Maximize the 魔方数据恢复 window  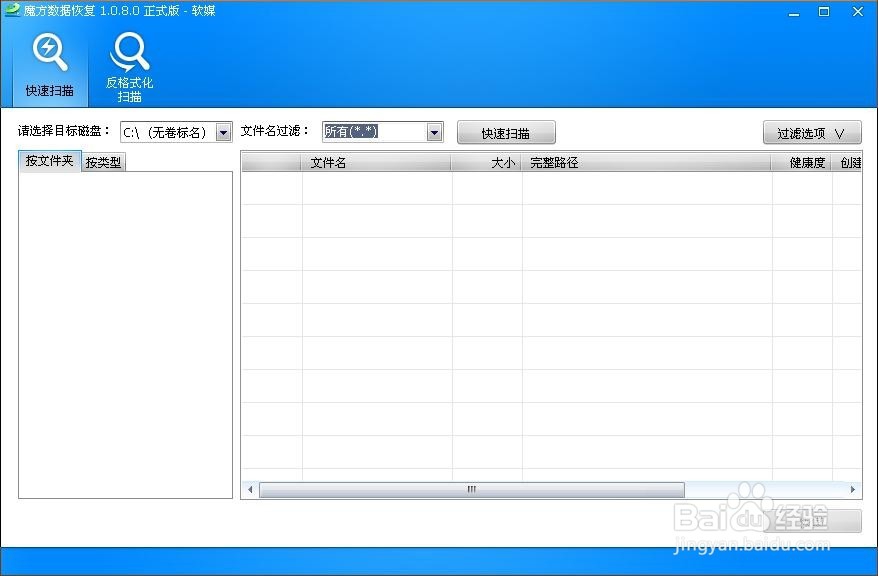(824, 12)
